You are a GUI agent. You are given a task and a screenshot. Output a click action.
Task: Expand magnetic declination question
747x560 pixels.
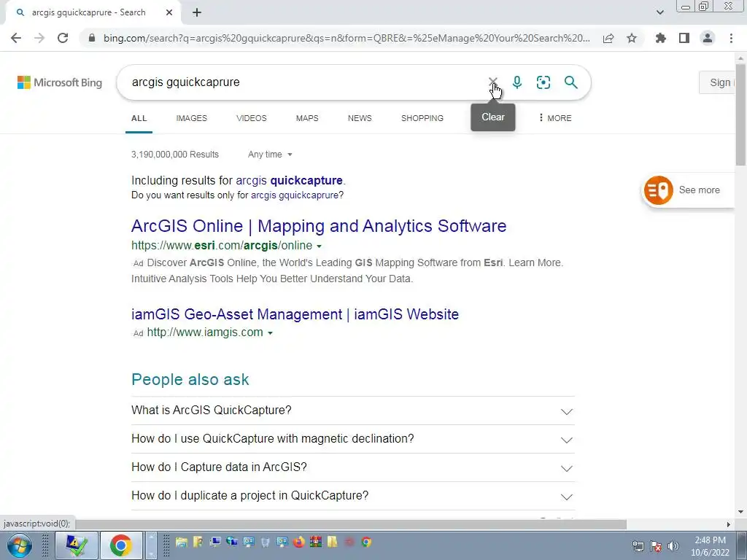click(x=353, y=439)
